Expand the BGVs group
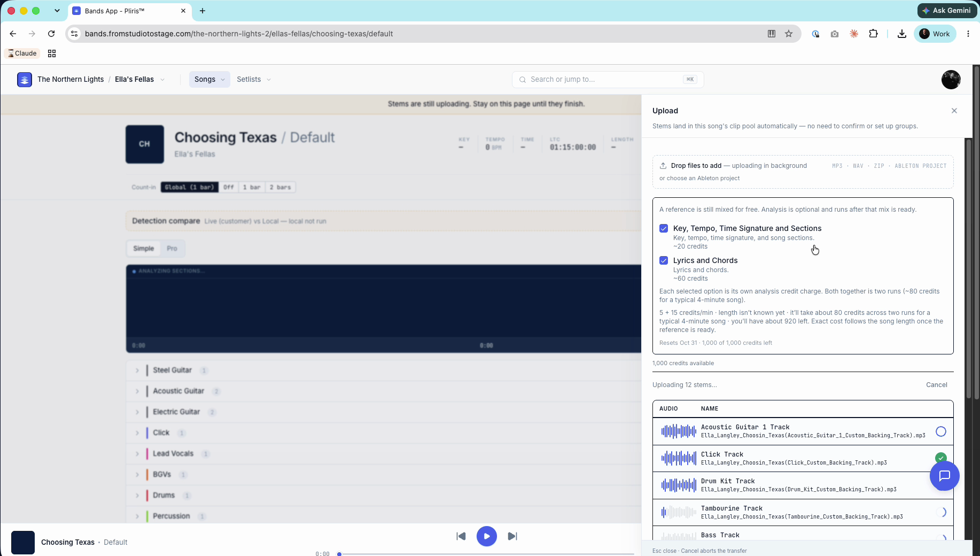Viewport: 980px width, 556px height. tap(137, 475)
